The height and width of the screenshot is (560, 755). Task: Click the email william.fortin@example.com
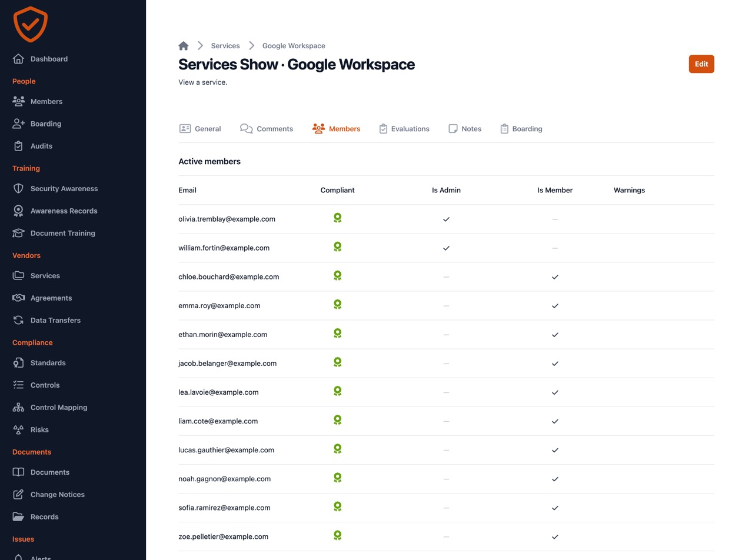point(224,248)
